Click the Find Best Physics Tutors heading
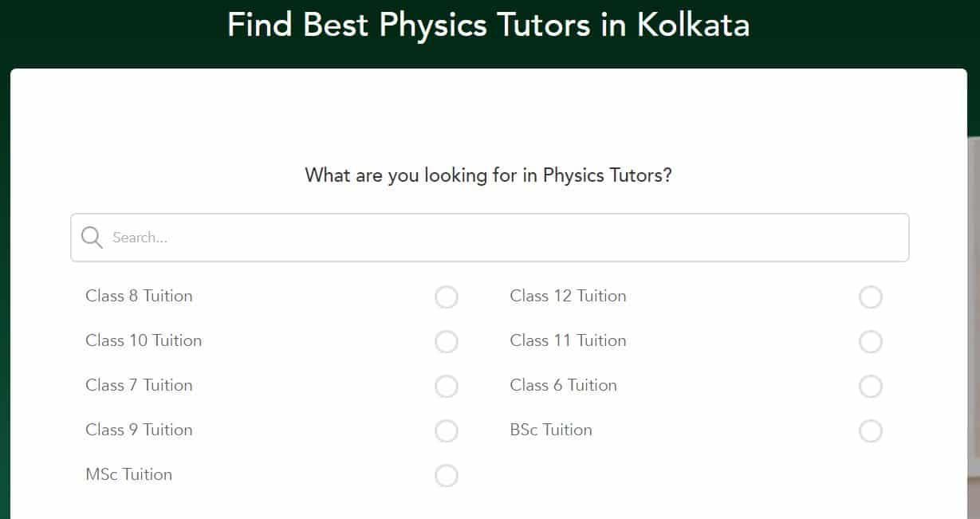 click(x=489, y=25)
